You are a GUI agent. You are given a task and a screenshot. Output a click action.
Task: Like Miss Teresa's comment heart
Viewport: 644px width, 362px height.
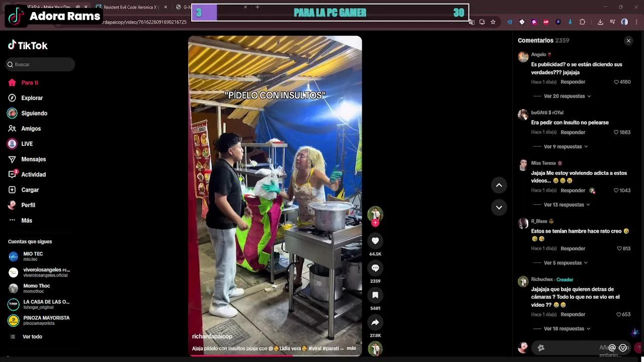pyautogui.click(x=616, y=191)
